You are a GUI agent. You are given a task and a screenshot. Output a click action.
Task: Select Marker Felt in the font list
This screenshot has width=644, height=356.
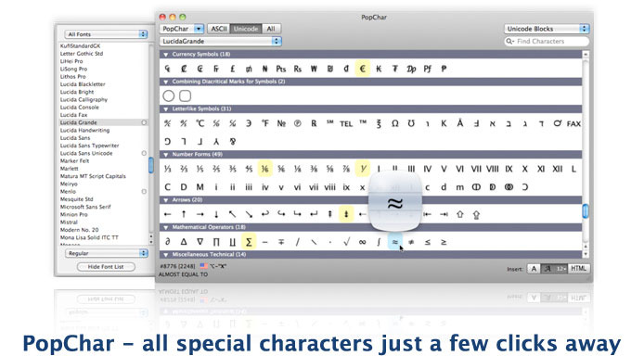coord(75,161)
